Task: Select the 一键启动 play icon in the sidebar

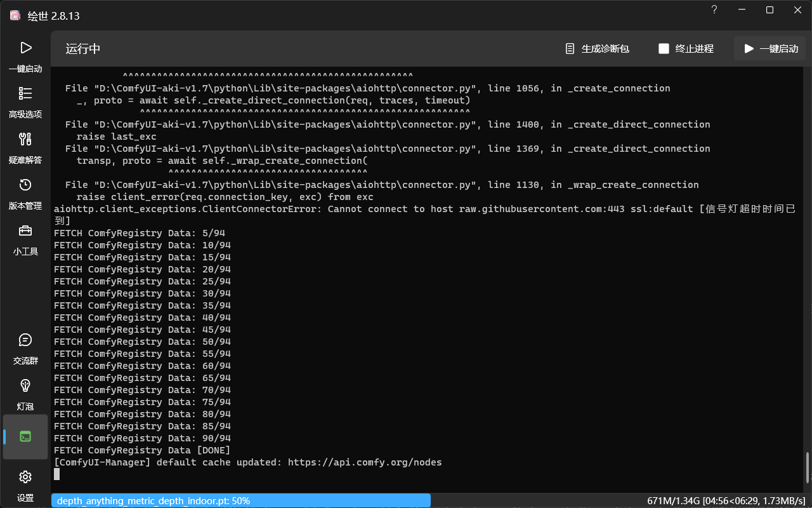Action: 25,48
